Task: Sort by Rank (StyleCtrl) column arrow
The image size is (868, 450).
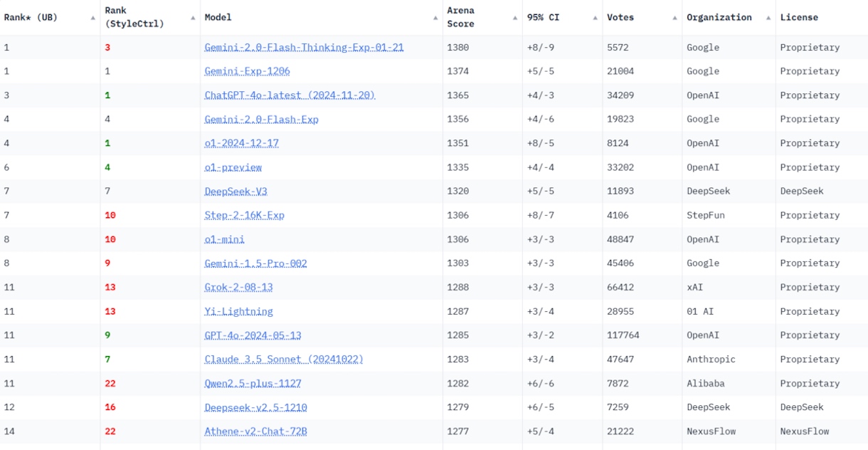Action: pyautogui.click(x=193, y=18)
